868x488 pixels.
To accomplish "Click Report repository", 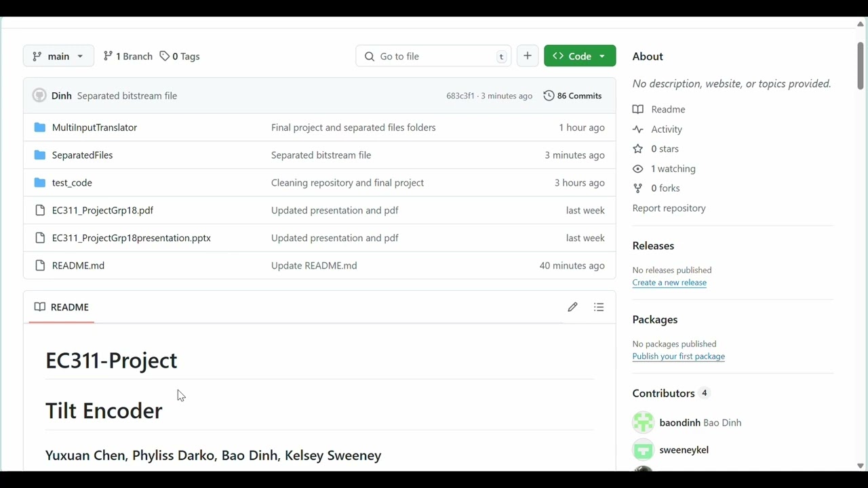I will coord(669,208).
